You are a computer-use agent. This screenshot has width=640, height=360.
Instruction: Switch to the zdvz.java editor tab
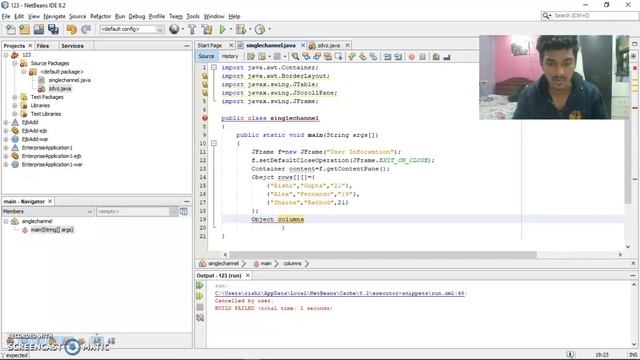[329, 45]
